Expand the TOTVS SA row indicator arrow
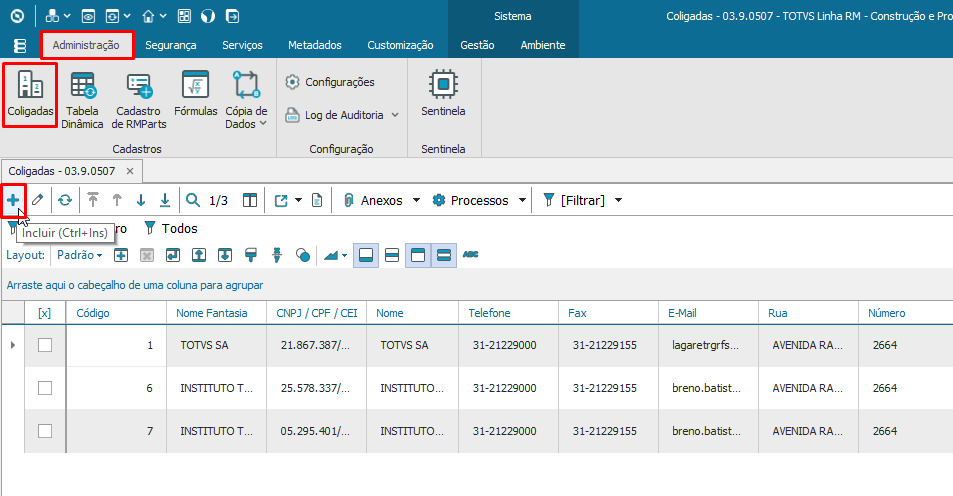The height and width of the screenshot is (496, 953). point(13,345)
